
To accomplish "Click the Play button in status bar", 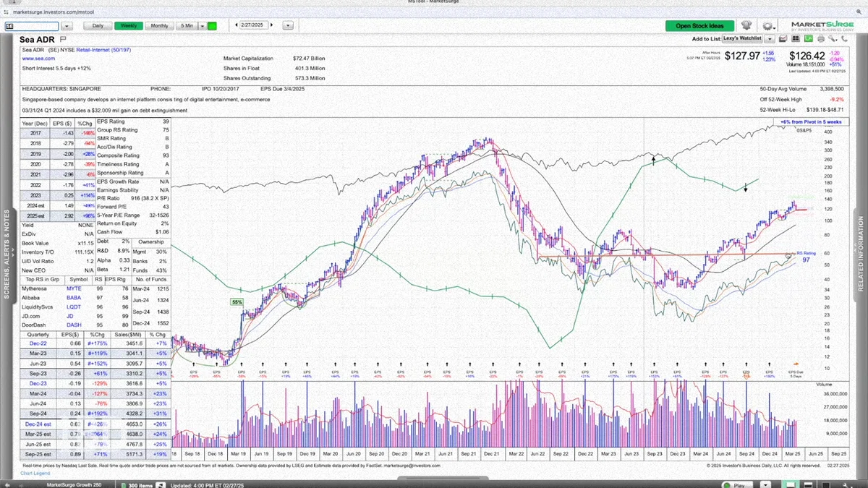I will (x=737, y=484).
